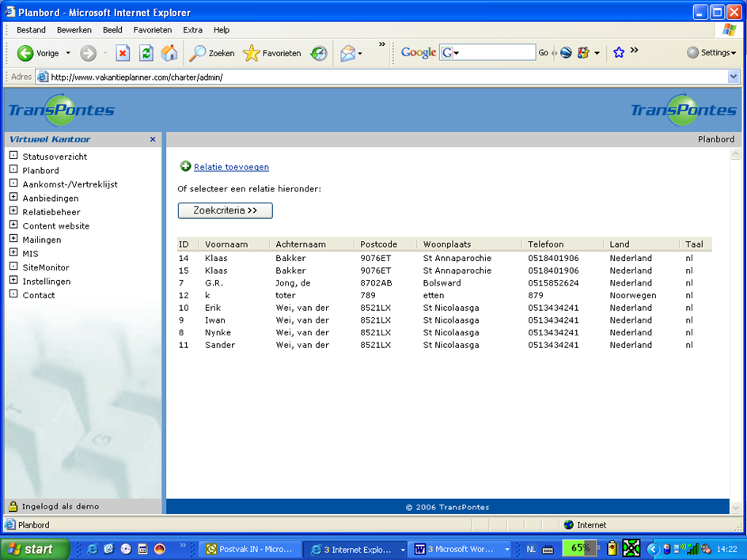Expand the Instellingen tree node

coord(13,281)
